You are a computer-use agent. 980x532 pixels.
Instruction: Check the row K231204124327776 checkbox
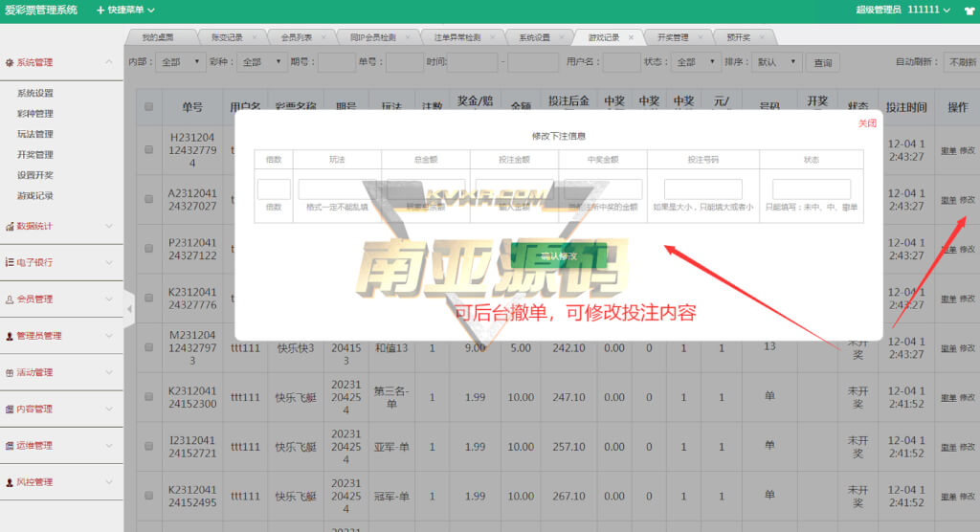(148, 299)
